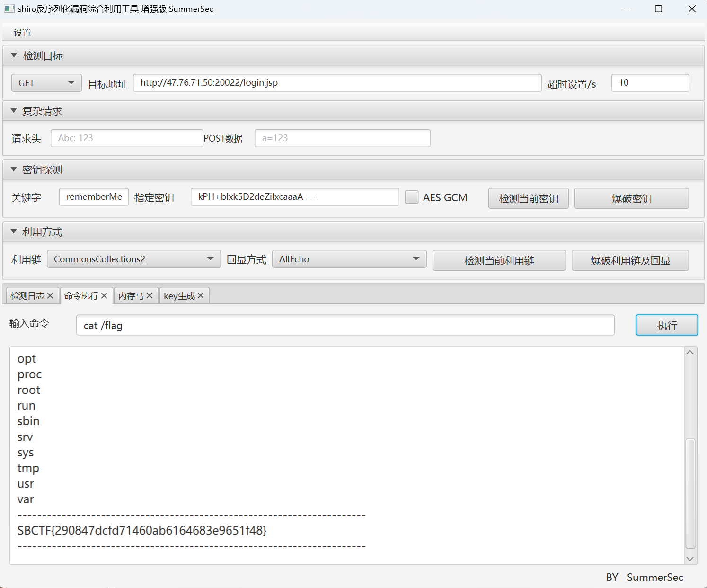Click the 检测当前密钥 button

(529, 198)
